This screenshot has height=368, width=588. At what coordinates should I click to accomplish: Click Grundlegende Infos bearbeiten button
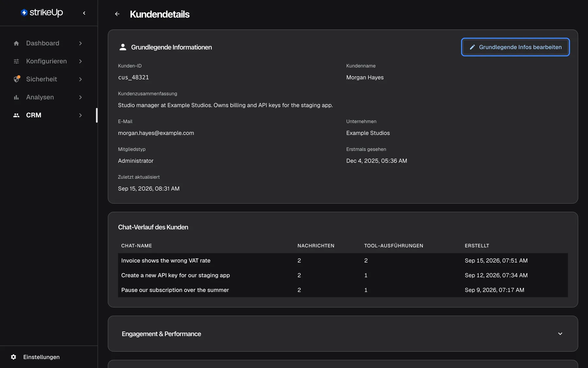515,47
